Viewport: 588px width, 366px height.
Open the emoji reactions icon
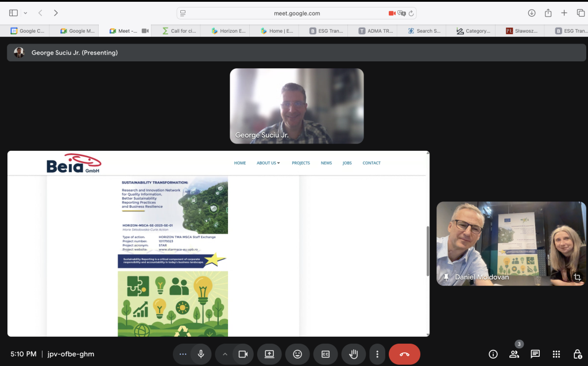pos(297,354)
